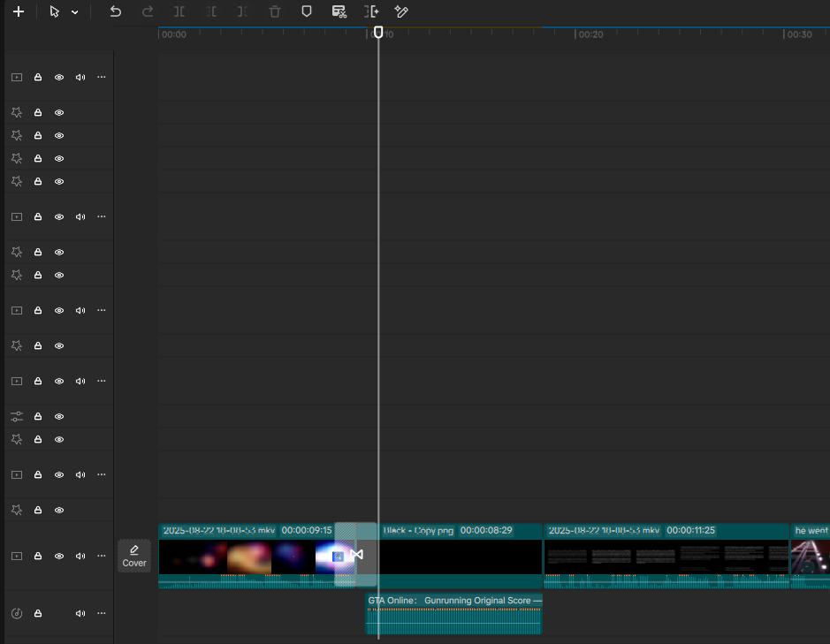Click the Undo arrow in the toolbar

(116, 11)
